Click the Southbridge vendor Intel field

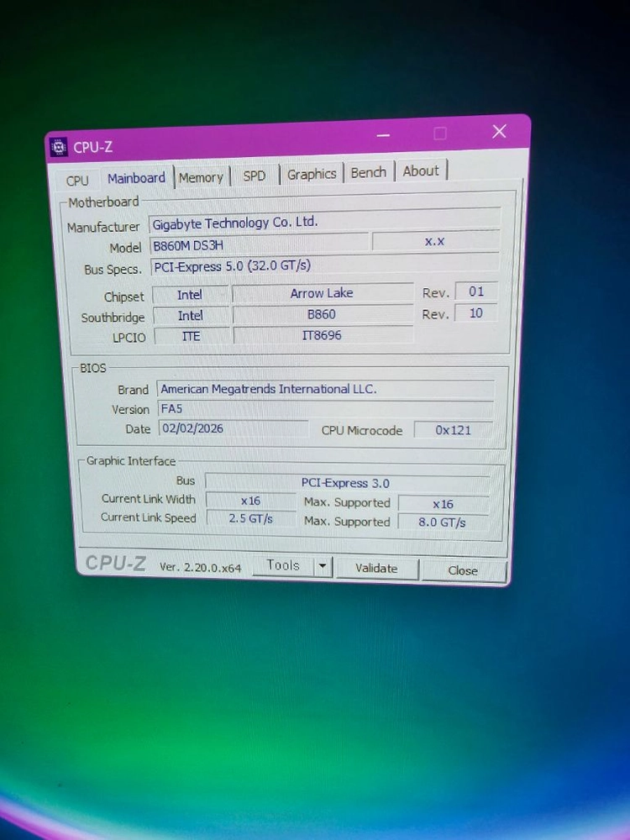click(x=191, y=316)
